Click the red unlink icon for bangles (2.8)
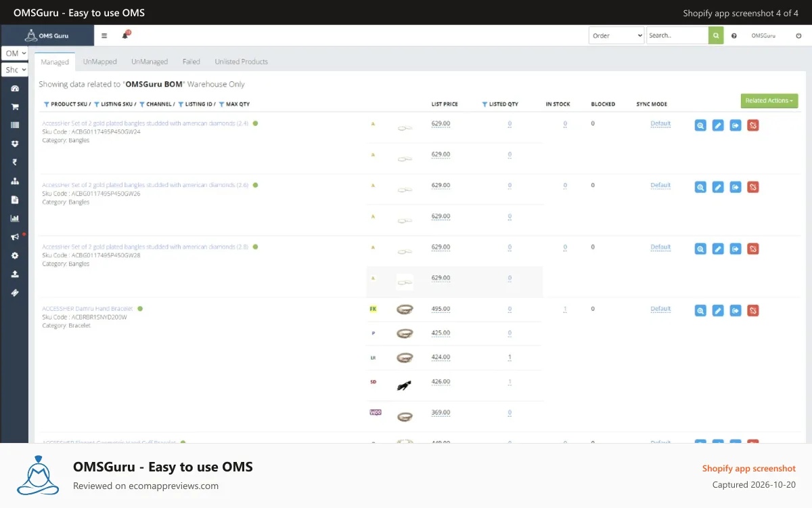 pos(753,249)
